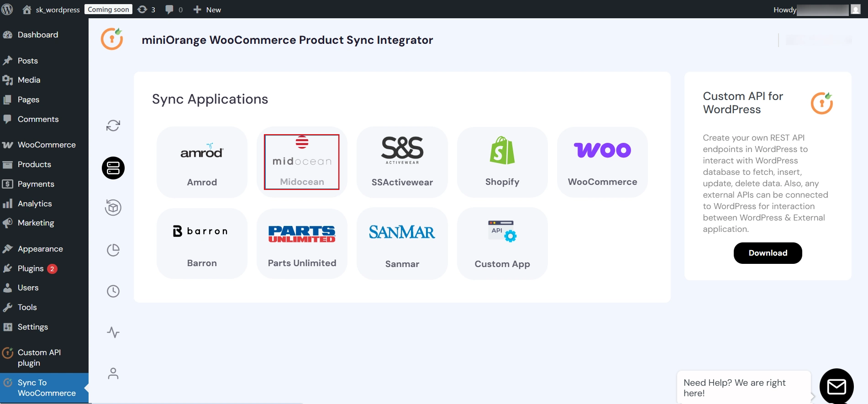This screenshot has height=404, width=868.
Task: Click Download for Custom API plugin
Action: tap(768, 253)
